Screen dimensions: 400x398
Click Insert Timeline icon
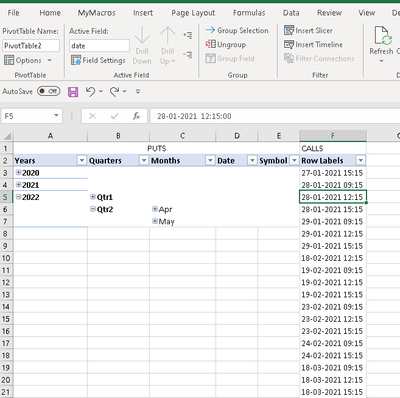pos(289,44)
